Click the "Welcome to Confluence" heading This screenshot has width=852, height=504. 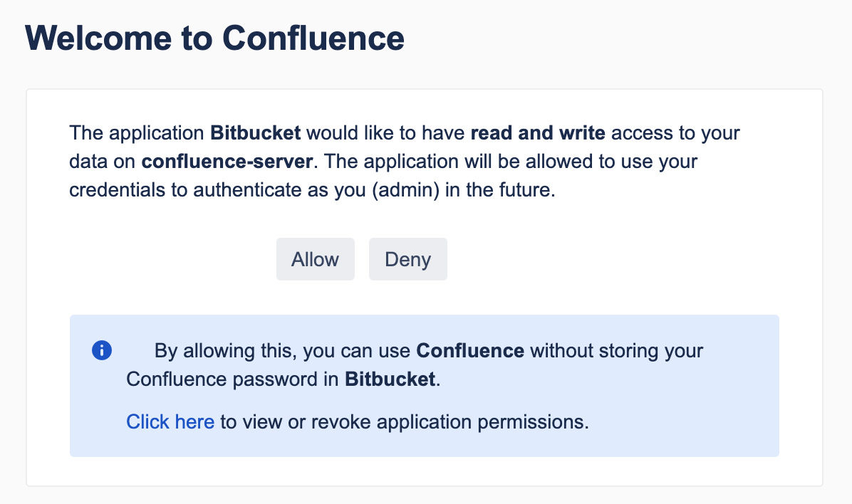(214, 38)
